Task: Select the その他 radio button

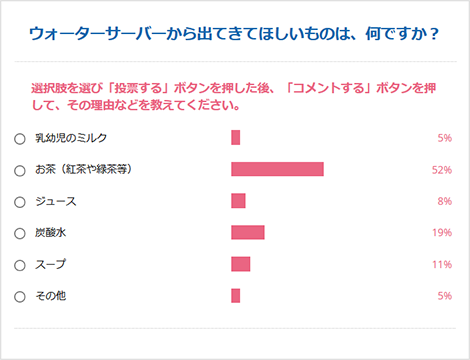Action: [20, 297]
